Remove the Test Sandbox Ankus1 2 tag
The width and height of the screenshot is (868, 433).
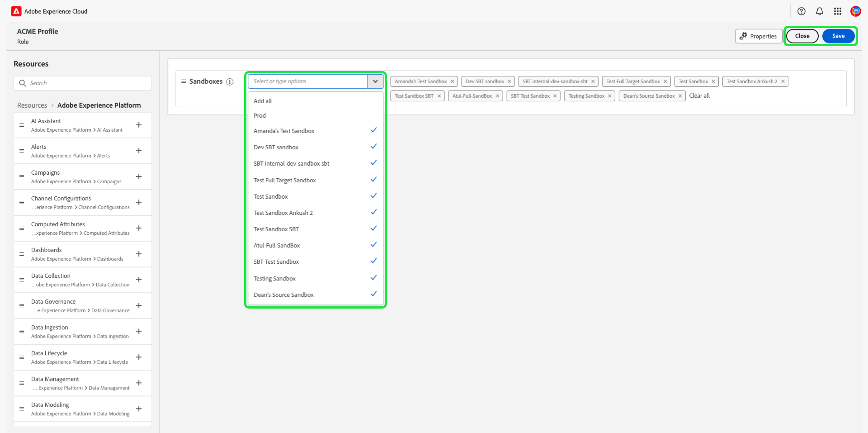coord(783,81)
